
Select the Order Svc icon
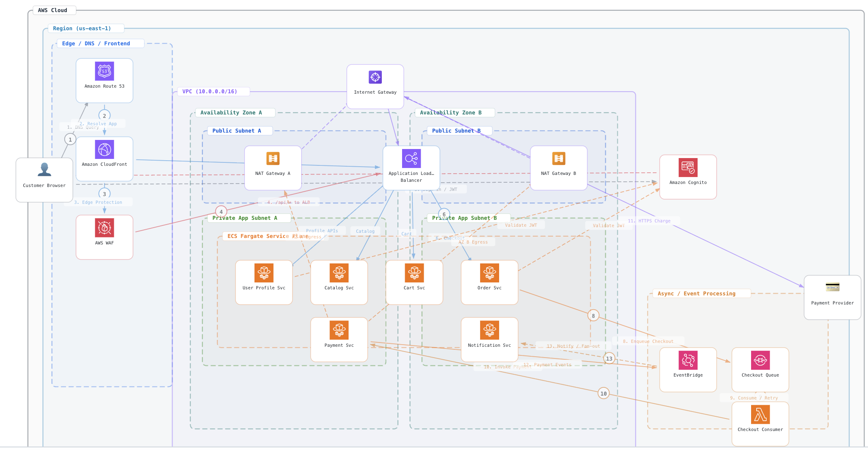[490, 273]
